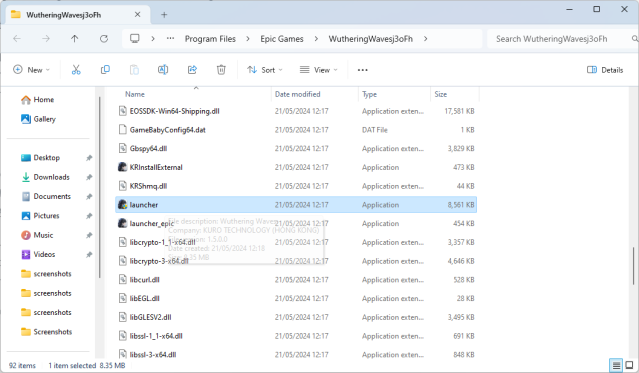Navigate to Program Files breadcrumb
The width and height of the screenshot is (639, 373).
tap(210, 39)
